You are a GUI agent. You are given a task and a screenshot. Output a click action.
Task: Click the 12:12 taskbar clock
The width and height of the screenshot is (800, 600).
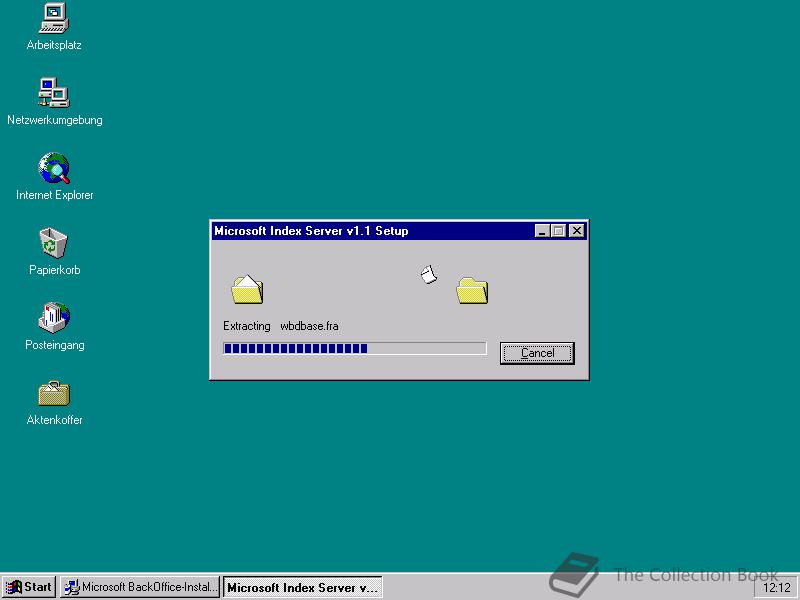click(x=777, y=588)
